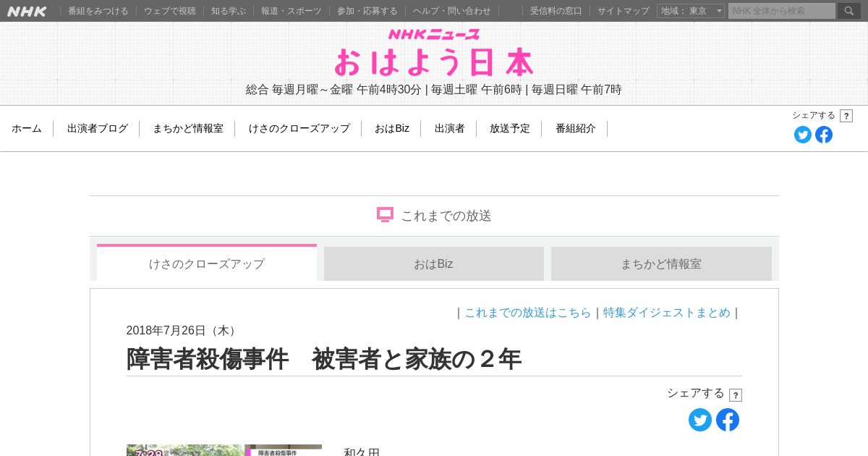This screenshot has height=456, width=868.
Task: Click the NHKニュース おはよう日本 title logo
Action: [x=434, y=53]
